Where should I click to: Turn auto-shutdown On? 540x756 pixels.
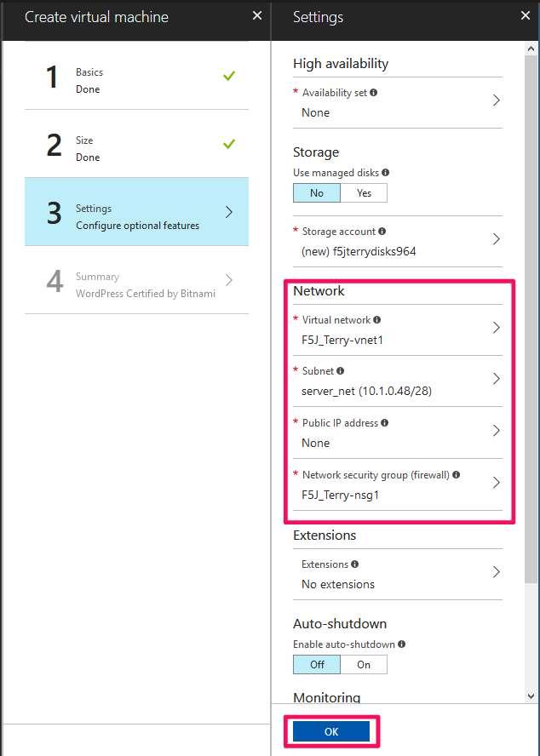pyautogui.click(x=364, y=664)
